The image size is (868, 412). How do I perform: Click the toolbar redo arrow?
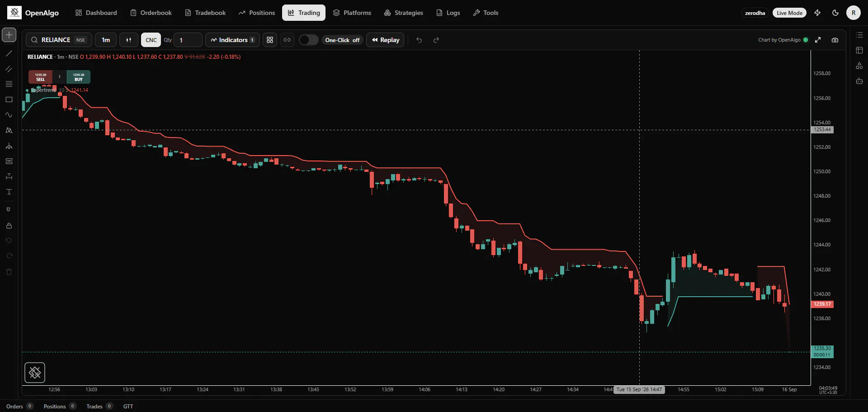[x=436, y=40]
